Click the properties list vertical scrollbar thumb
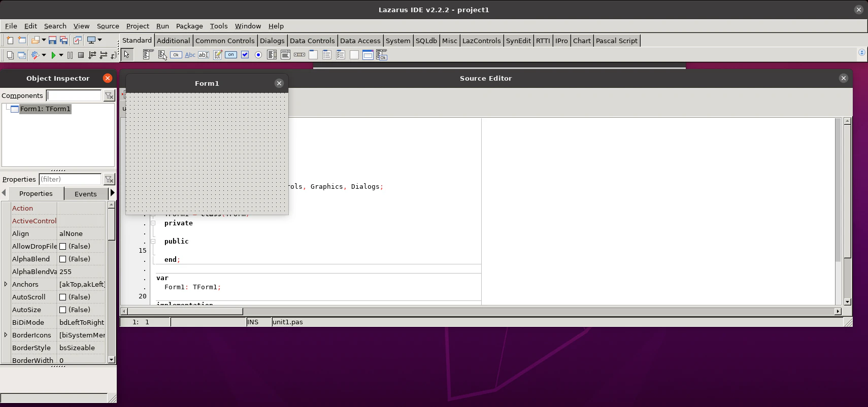Image resolution: width=868 pixels, height=407 pixels. pos(112,224)
